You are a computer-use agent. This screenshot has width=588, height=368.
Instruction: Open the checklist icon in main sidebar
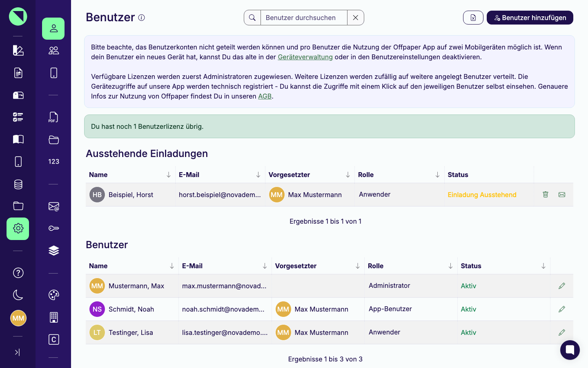pyautogui.click(x=18, y=117)
